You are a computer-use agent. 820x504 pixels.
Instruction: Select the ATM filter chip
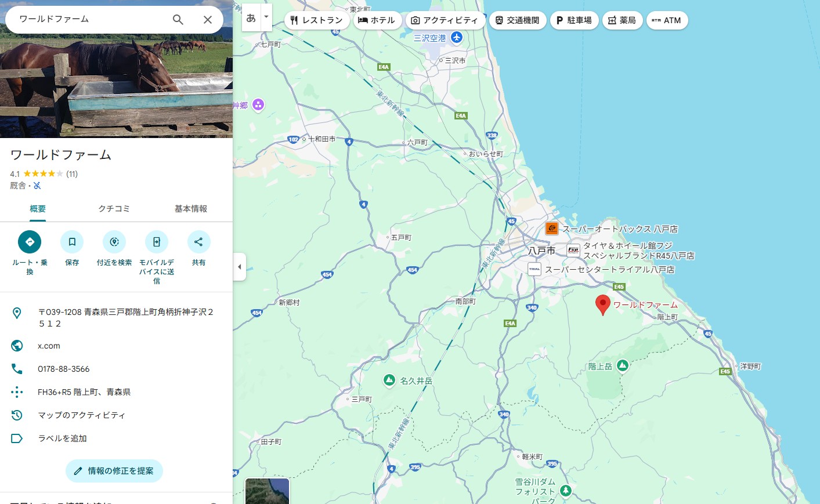[667, 20]
